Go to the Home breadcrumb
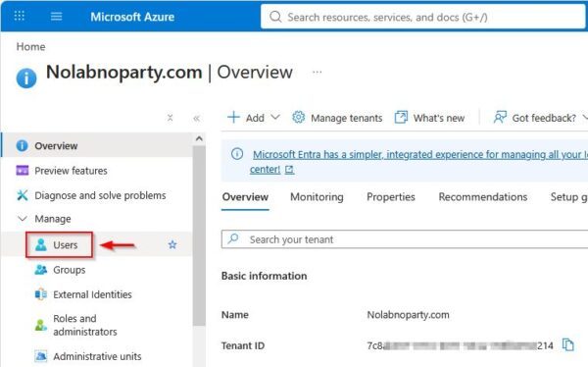Screen dimensions: 588x367 click(x=30, y=46)
